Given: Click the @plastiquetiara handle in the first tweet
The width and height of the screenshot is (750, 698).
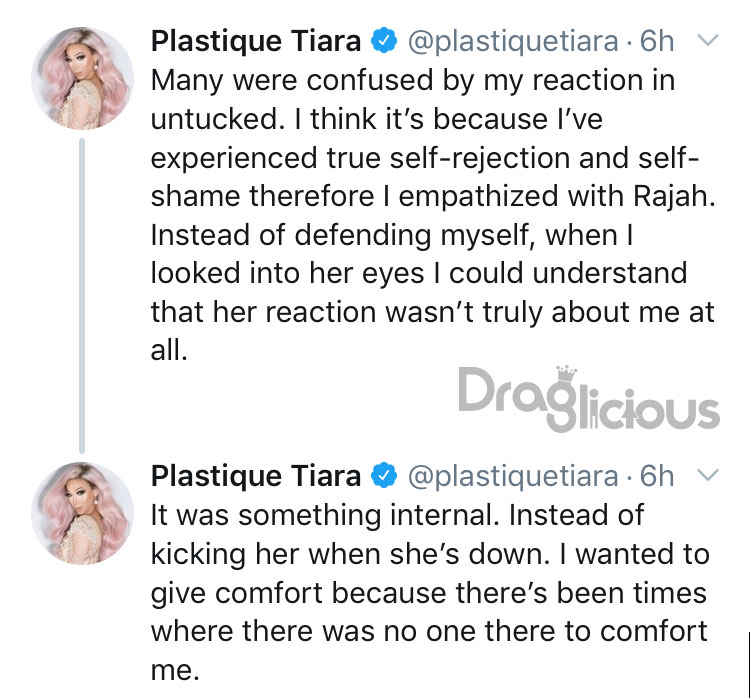Looking at the screenshot, I should point(513,42).
